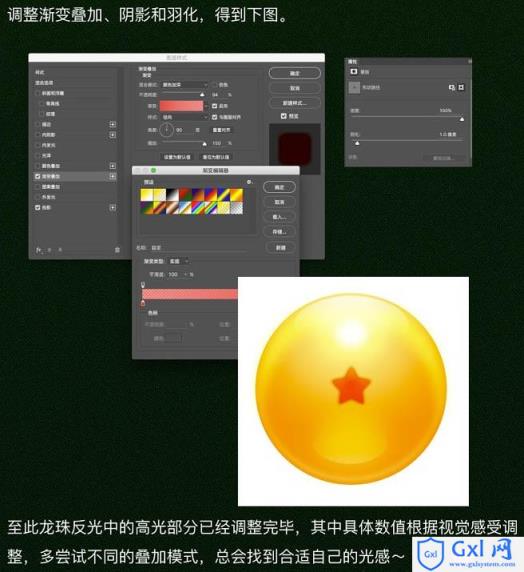Click the mask icon in the Properties panel
The image size is (524, 572).
click(354, 72)
